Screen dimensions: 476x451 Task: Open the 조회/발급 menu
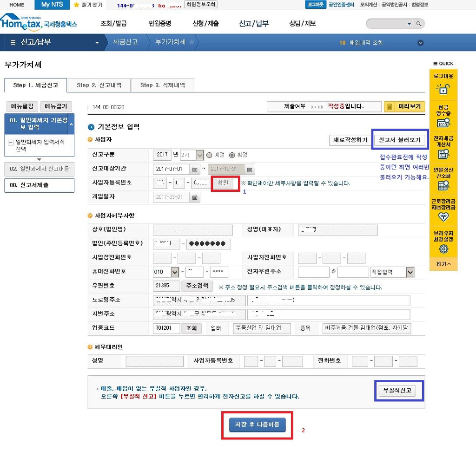[x=113, y=24]
